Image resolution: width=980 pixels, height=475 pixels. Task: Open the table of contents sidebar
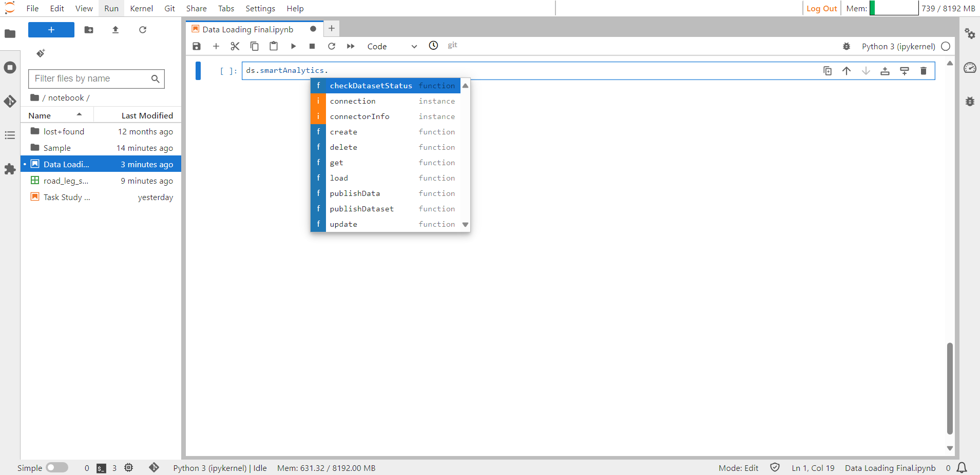click(x=10, y=135)
